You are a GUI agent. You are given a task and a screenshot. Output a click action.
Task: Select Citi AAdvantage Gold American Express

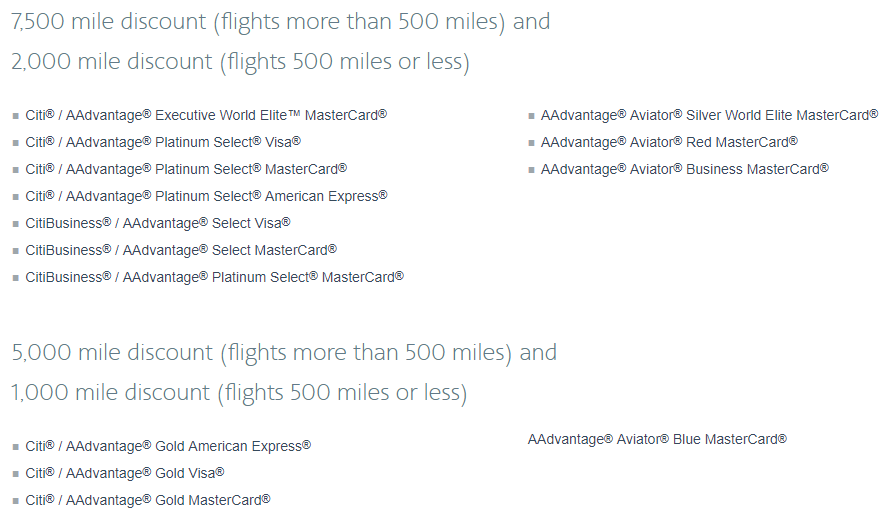(168, 446)
